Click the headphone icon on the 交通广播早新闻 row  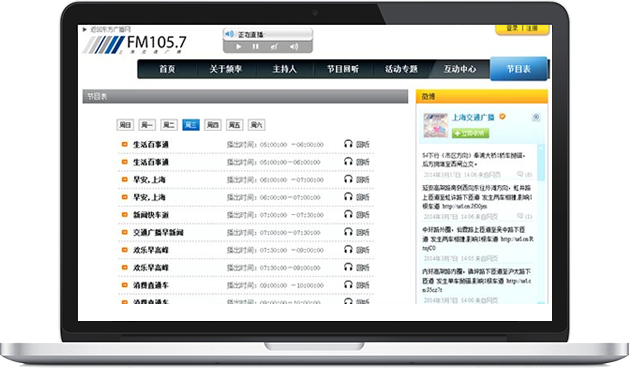point(348,232)
